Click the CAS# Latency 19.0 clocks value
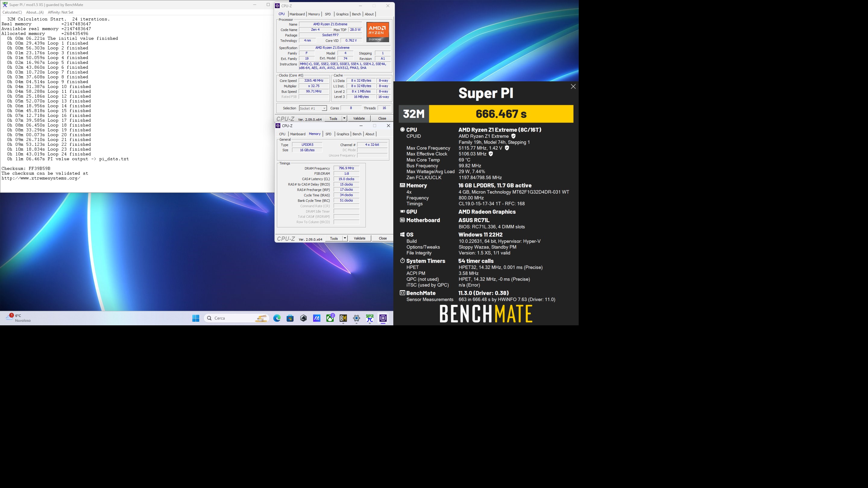Image resolution: width=868 pixels, height=488 pixels. tap(346, 179)
